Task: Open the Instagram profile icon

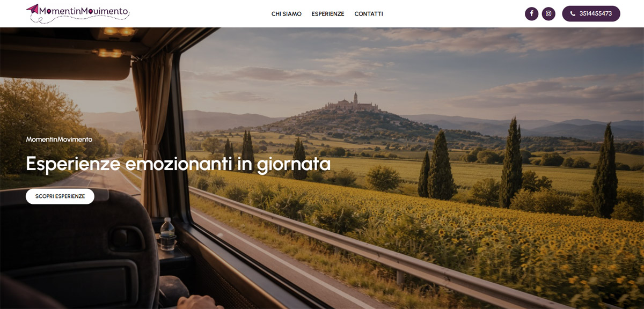Action: [548, 13]
